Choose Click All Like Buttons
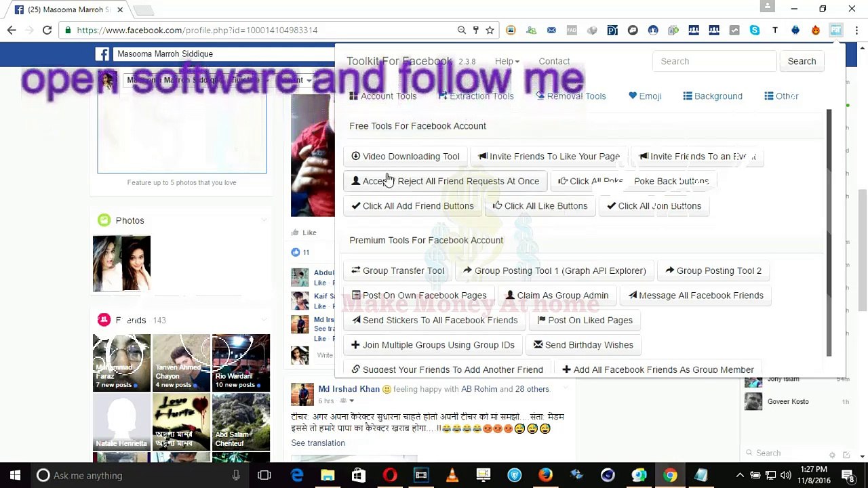 (540, 206)
